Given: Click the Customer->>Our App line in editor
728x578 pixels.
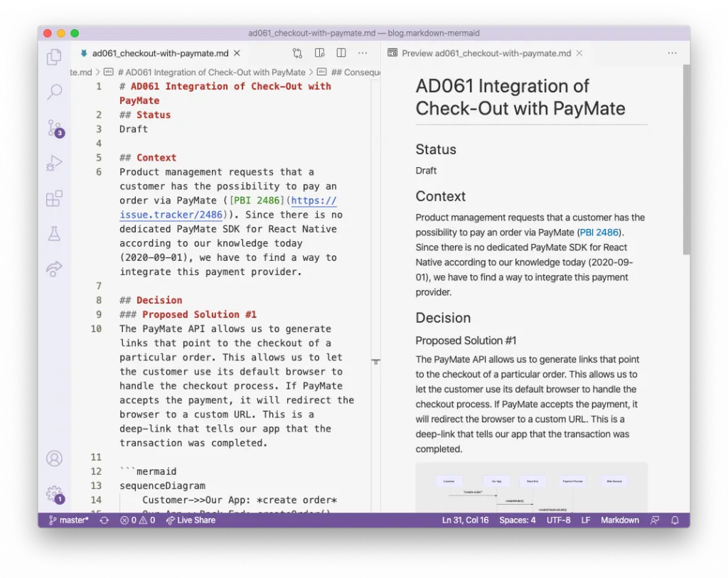Looking at the screenshot, I should [240, 501].
